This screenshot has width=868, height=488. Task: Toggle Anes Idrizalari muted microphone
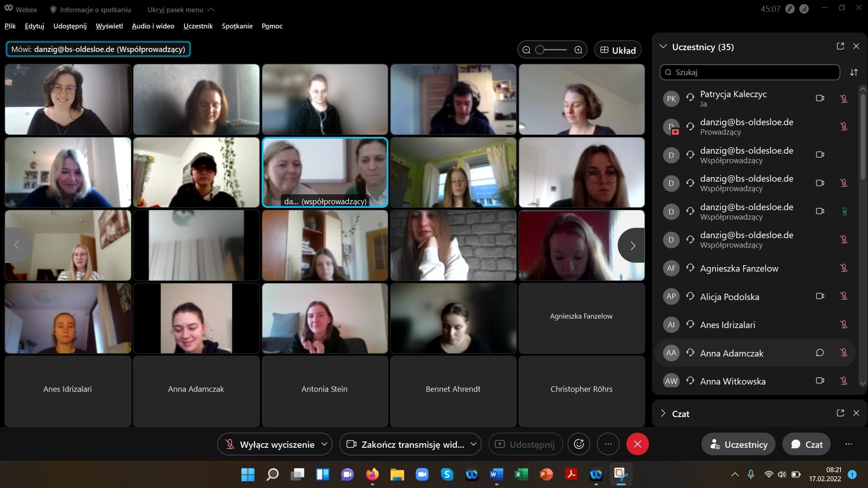[844, 324]
